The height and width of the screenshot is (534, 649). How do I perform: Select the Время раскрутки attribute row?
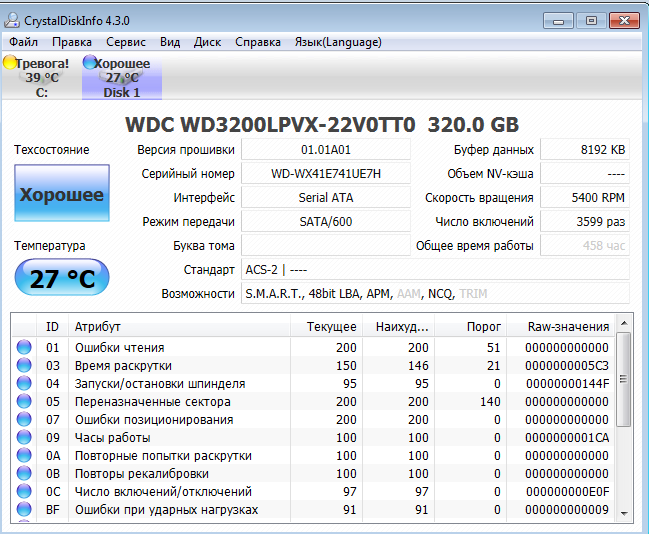pos(313,366)
